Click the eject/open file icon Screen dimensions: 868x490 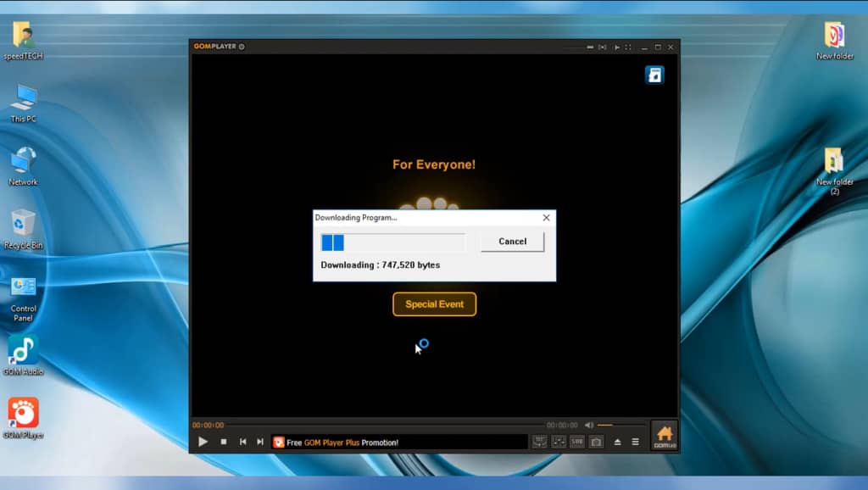click(617, 442)
